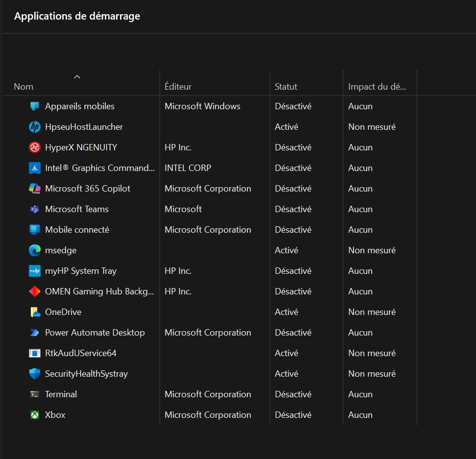The width and height of the screenshot is (476, 459).
Task: Sort by the Impact du dé... column header
Action: tap(377, 87)
